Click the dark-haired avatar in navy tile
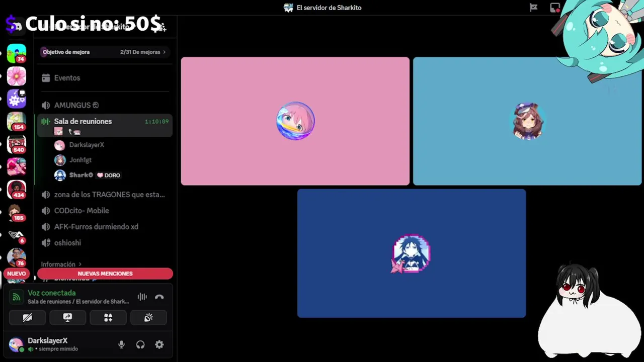 coord(412,253)
